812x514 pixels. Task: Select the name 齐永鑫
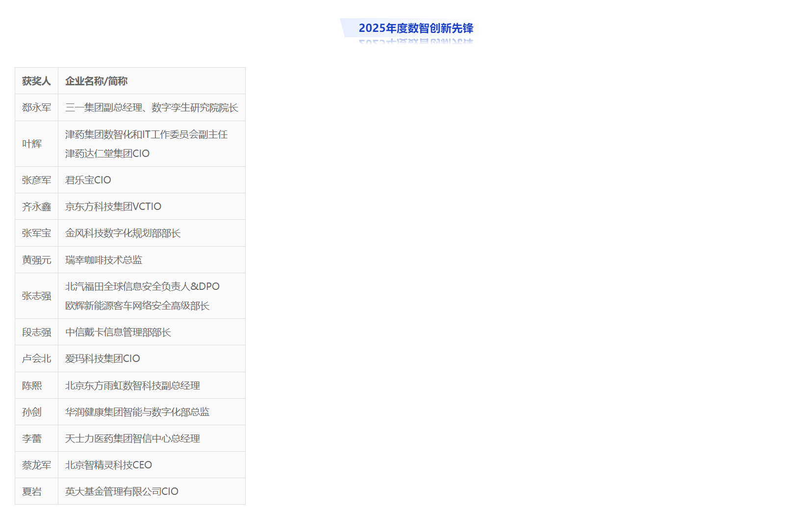pyautogui.click(x=36, y=206)
